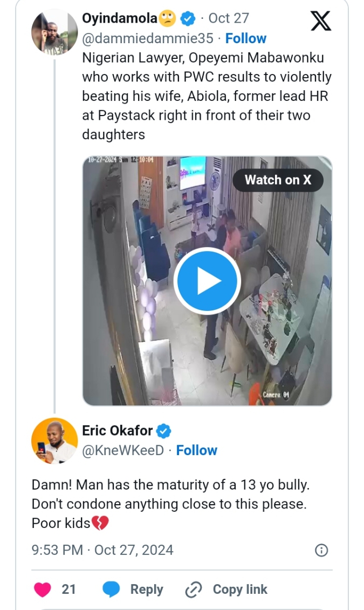Play the embedded video

[x=207, y=281]
